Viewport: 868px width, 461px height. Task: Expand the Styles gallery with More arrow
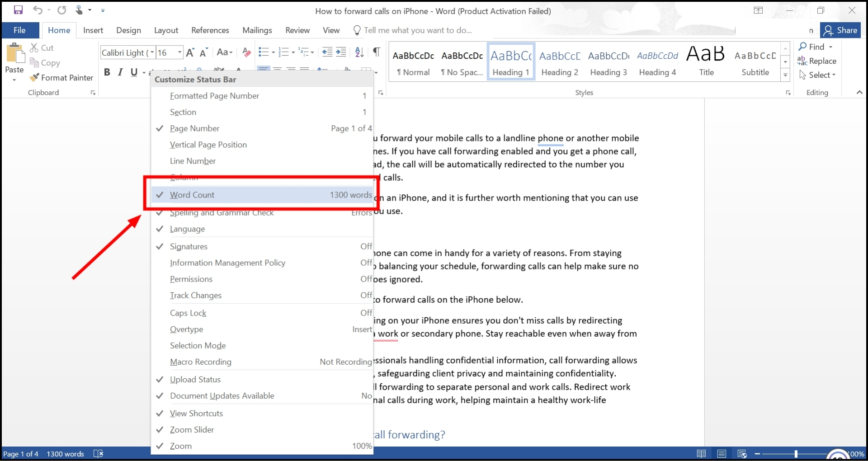click(x=785, y=75)
